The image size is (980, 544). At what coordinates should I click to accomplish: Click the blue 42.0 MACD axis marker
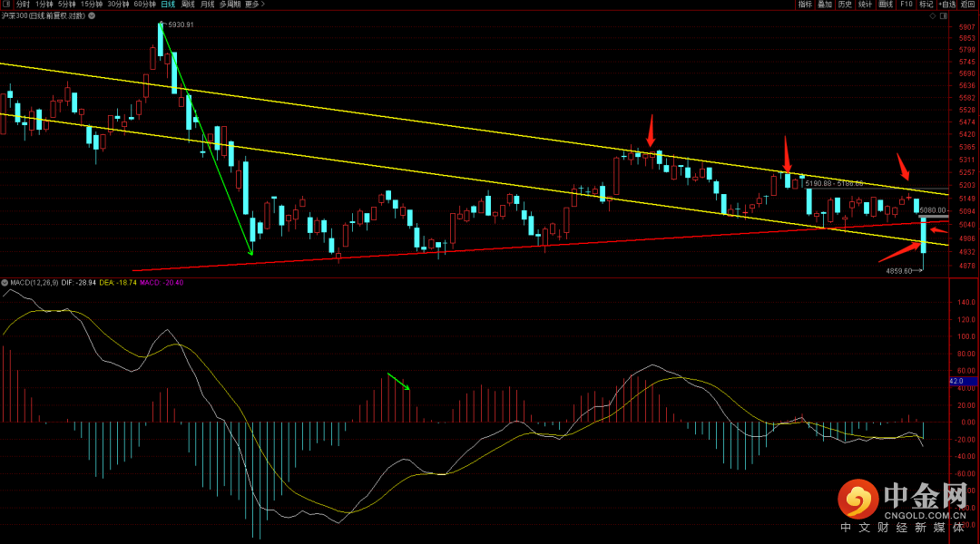[963, 381]
